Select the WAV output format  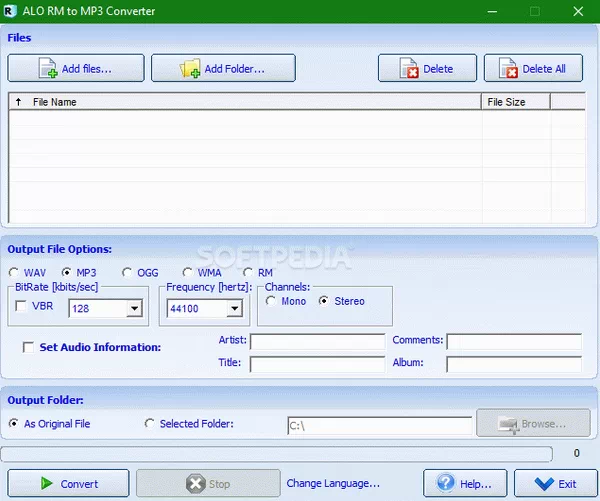(14, 272)
